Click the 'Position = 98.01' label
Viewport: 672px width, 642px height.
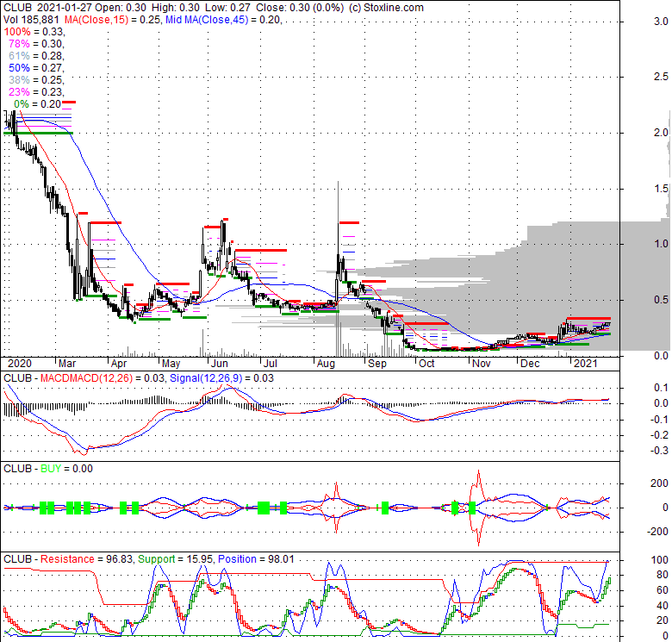coord(256,559)
